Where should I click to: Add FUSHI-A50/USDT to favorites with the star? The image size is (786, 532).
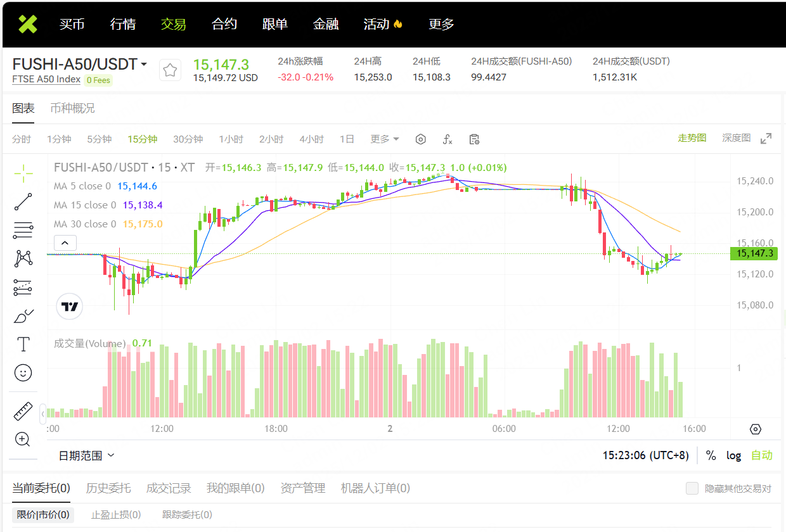click(169, 70)
